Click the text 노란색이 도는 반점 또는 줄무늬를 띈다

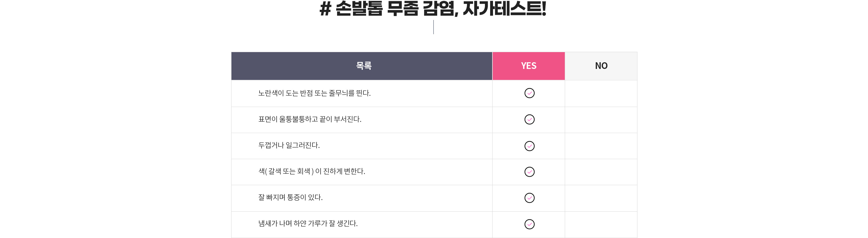(315, 93)
